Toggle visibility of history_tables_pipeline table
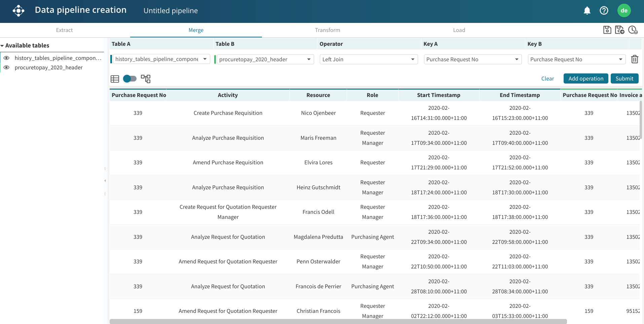Screen dimensions: 644x324 6,58
